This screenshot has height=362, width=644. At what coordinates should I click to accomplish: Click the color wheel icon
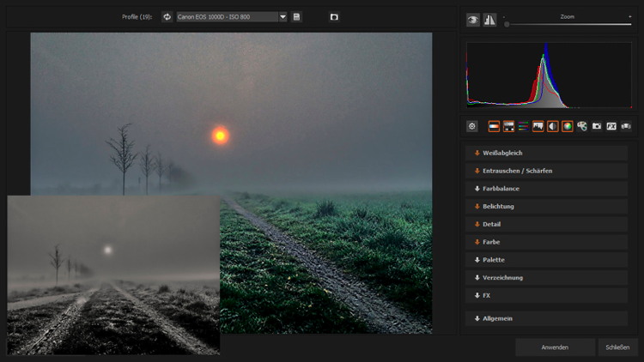(568, 126)
